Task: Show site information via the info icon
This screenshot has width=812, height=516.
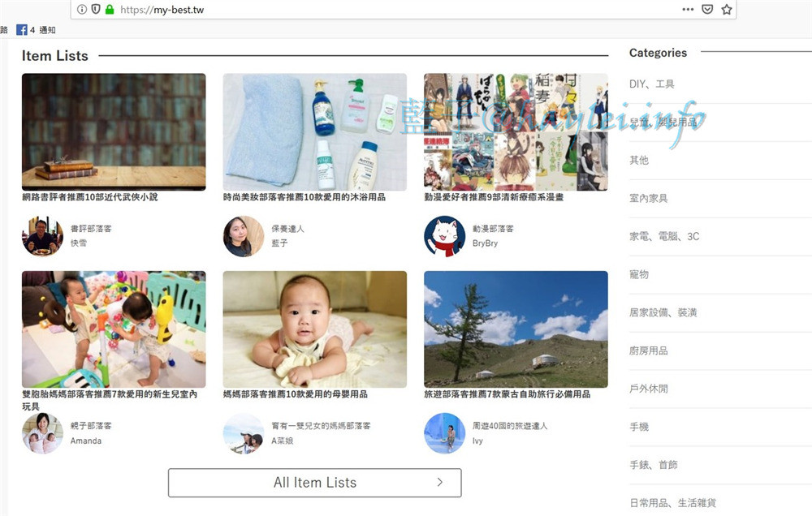Action: [82, 9]
